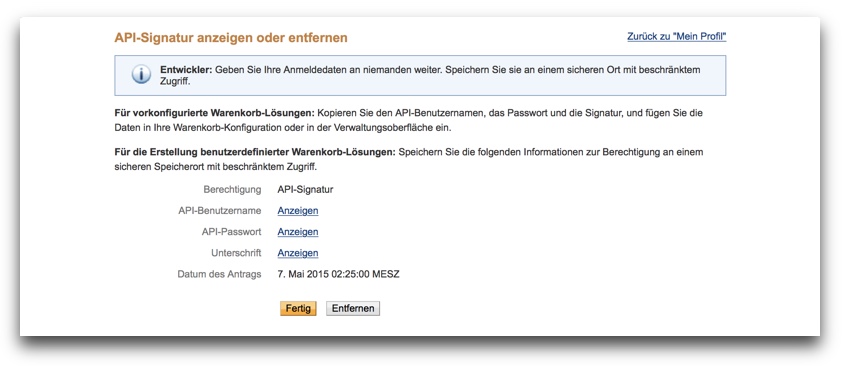This screenshot has height=366, width=846.
Task: Reveal the API-Passwort via Anzeigen link
Action: pyautogui.click(x=298, y=232)
